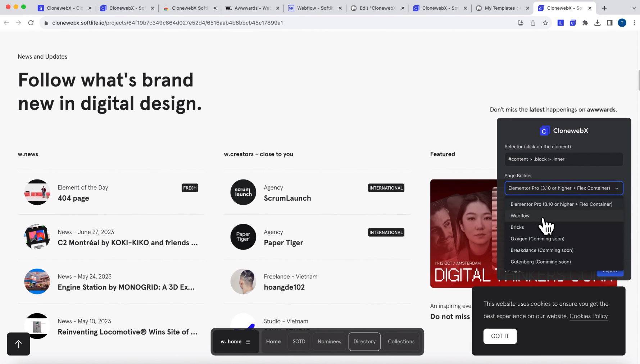Click the browser address bar URL

tap(167, 23)
